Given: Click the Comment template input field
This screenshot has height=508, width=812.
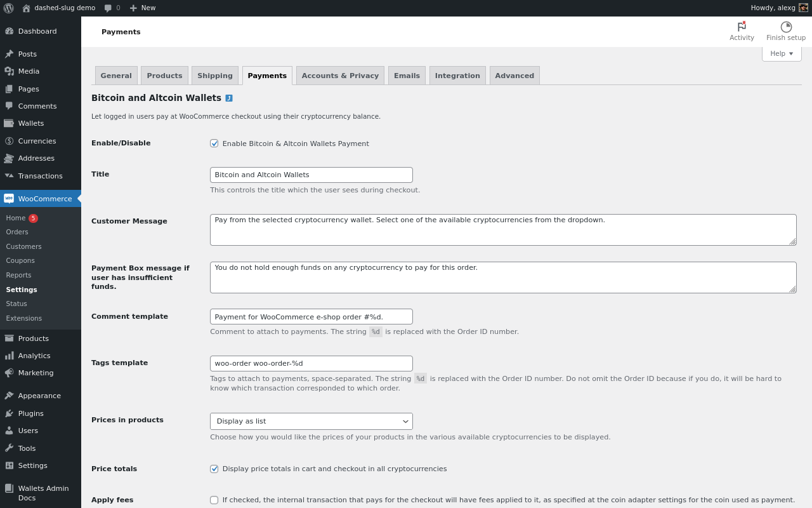Looking at the screenshot, I should pyautogui.click(x=311, y=316).
